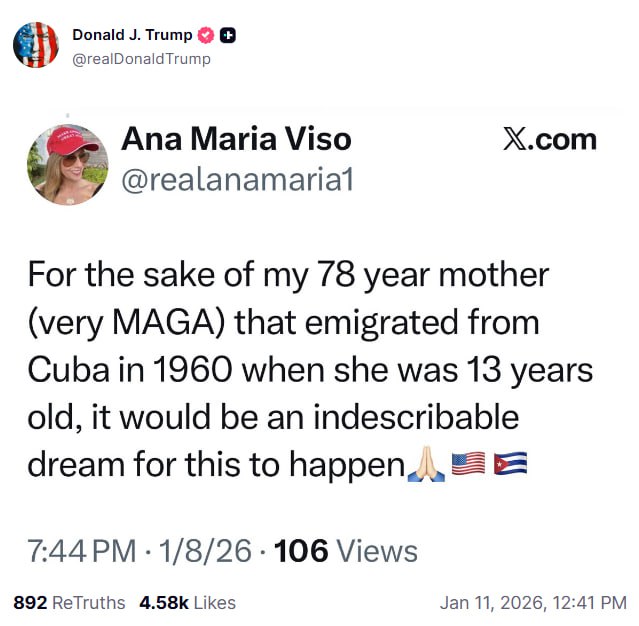Click the American flag emoji

click(468, 464)
